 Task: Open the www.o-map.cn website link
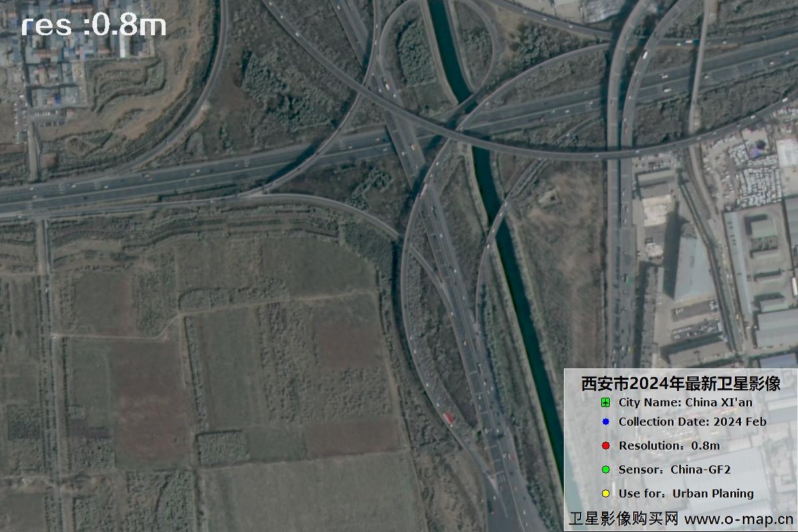[x=739, y=519]
